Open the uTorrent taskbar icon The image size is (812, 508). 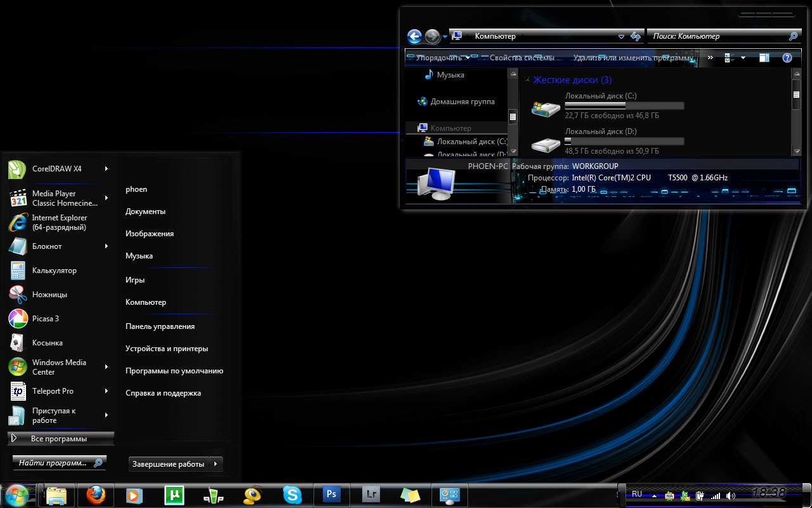point(174,495)
